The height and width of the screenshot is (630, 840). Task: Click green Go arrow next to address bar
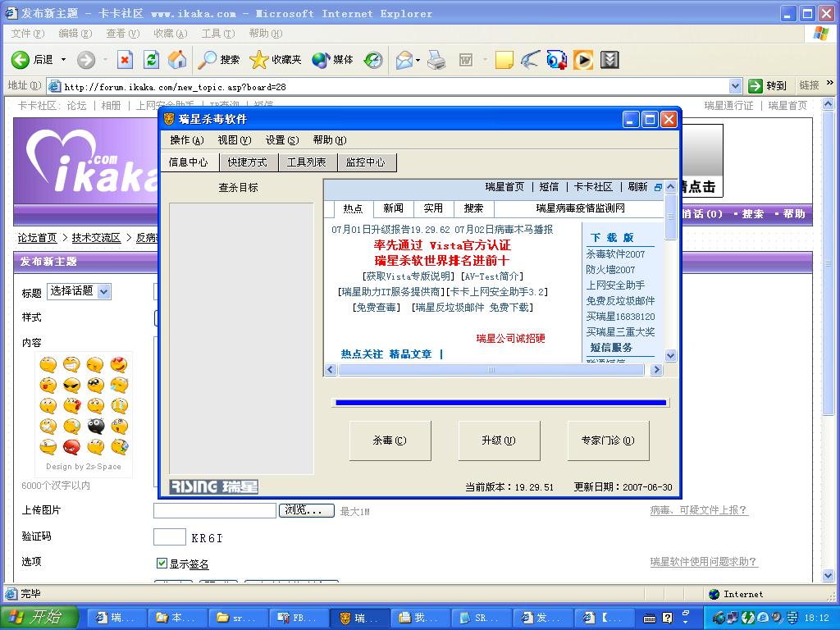coord(756,85)
